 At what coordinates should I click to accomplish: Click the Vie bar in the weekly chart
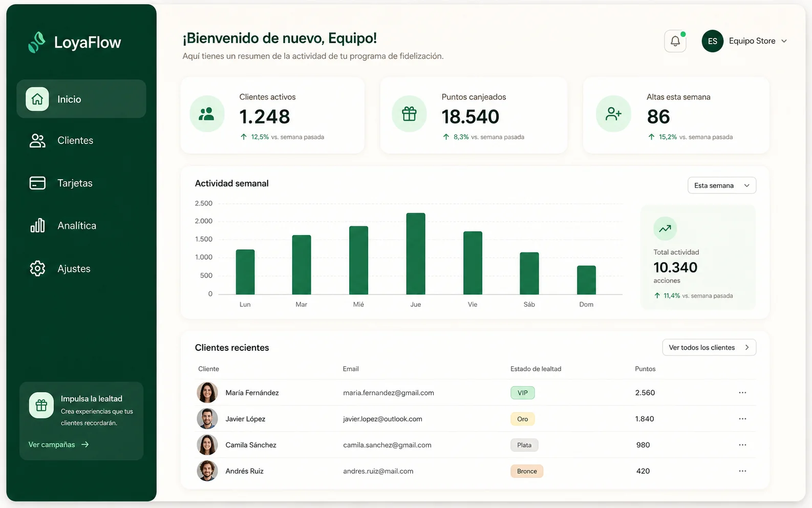(x=473, y=263)
